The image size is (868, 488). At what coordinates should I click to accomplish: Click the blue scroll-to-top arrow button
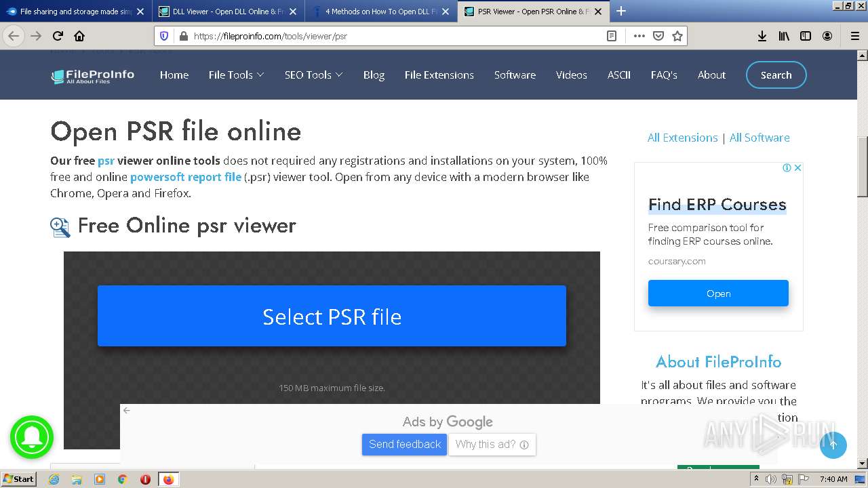click(x=833, y=445)
